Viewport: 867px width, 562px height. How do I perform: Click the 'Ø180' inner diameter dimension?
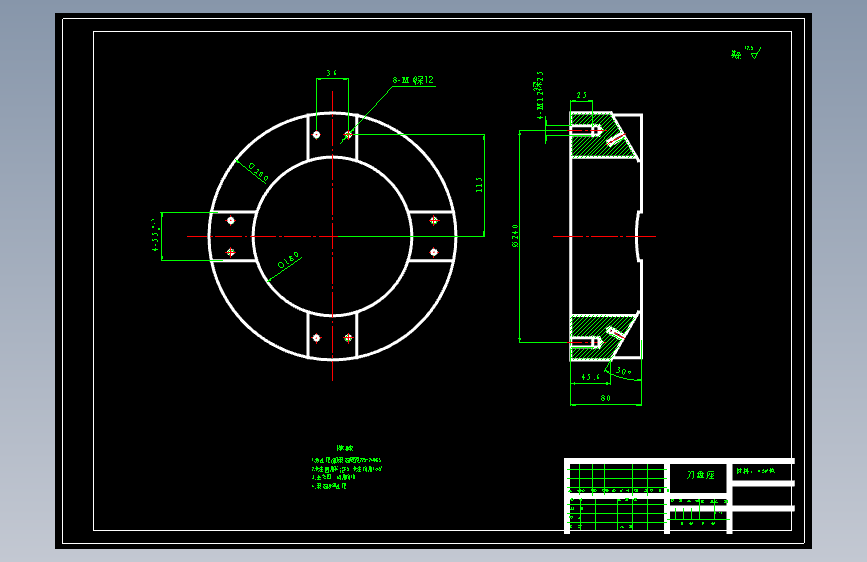(x=289, y=261)
